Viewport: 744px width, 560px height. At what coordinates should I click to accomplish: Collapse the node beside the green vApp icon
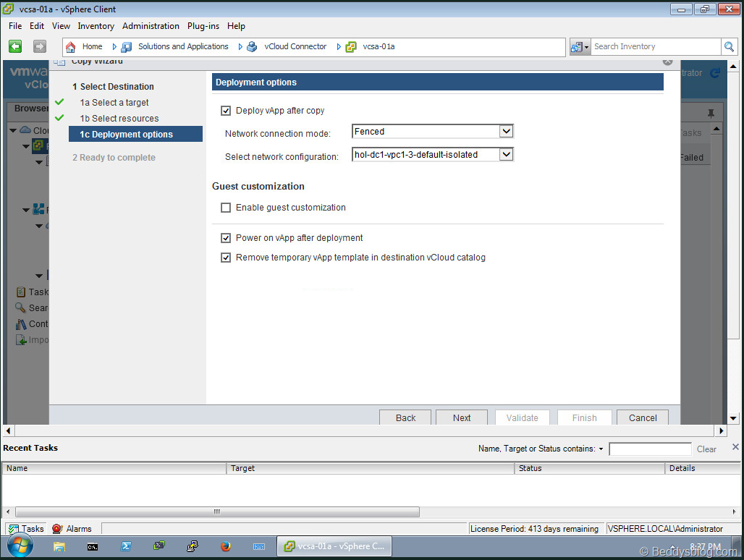[26, 146]
